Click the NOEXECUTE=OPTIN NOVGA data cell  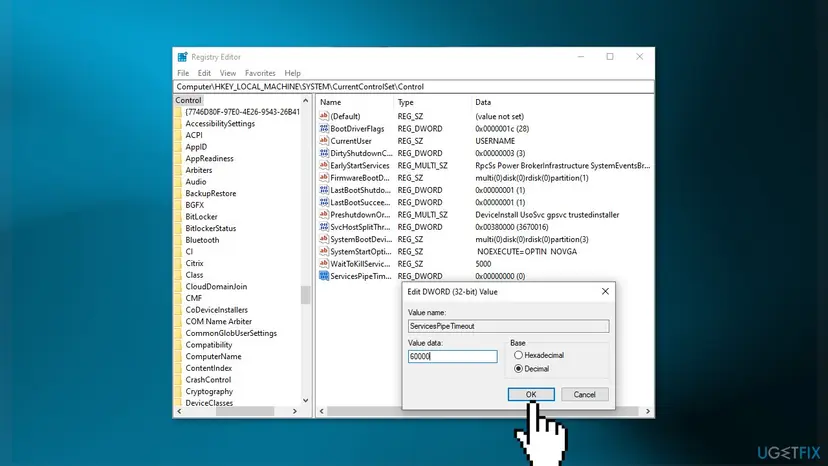527,252
